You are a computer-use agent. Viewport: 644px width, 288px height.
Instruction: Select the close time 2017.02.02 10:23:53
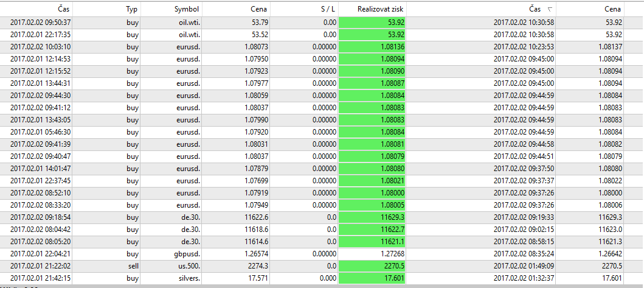pos(524,47)
